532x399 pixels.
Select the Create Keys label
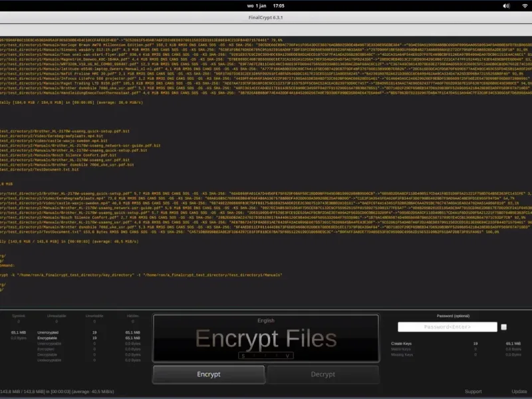point(401,344)
